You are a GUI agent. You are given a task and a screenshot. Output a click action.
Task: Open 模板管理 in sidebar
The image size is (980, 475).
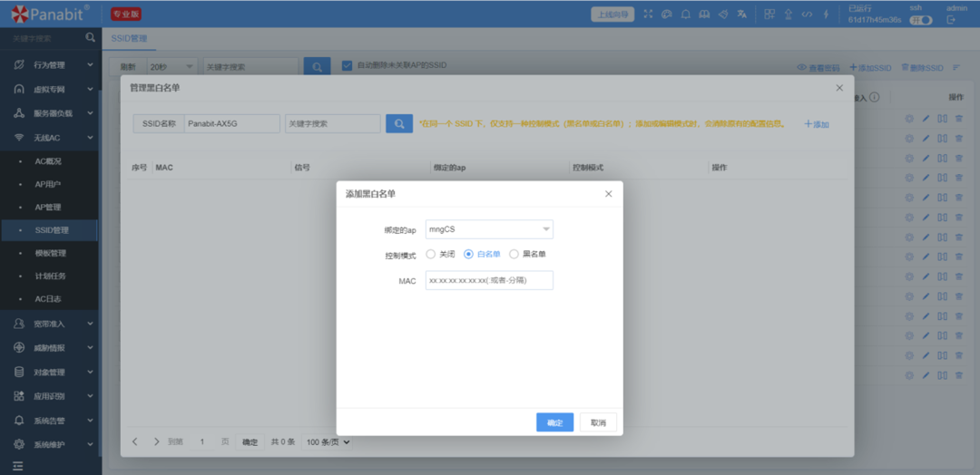click(49, 253)
